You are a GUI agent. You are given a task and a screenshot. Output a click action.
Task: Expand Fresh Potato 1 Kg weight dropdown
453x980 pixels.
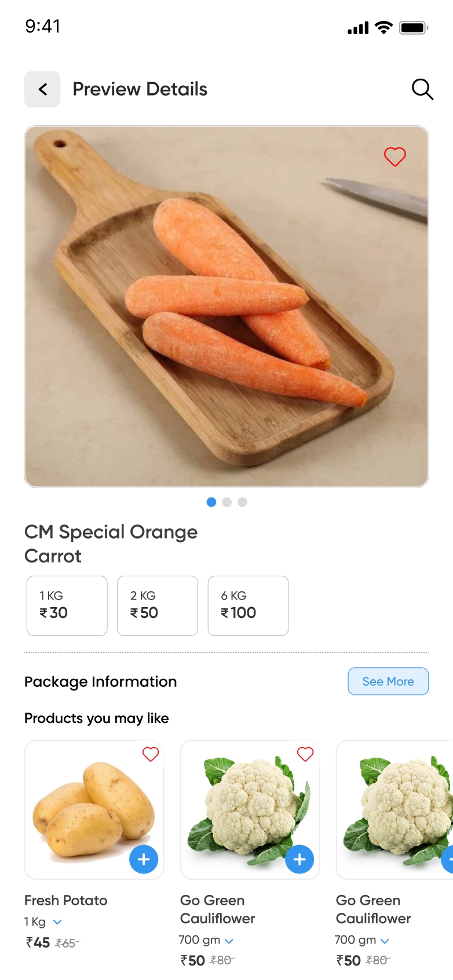click(x=57, y=922)
